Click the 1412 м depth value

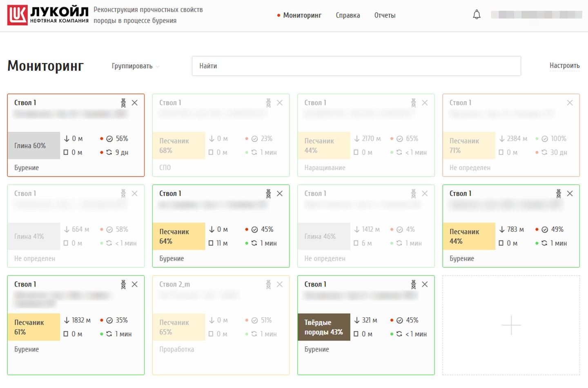pos(371,229)
